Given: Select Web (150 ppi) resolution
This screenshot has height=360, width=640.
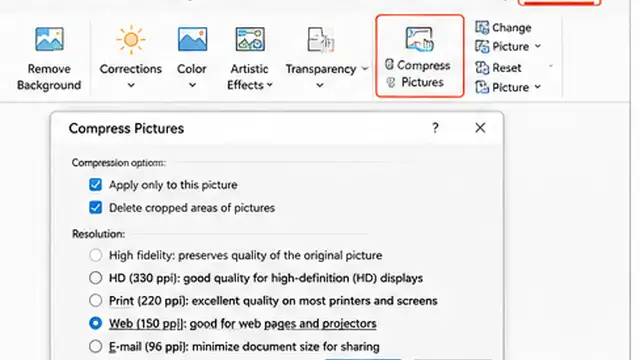Looking at the screenshot, I should (96, 323).
